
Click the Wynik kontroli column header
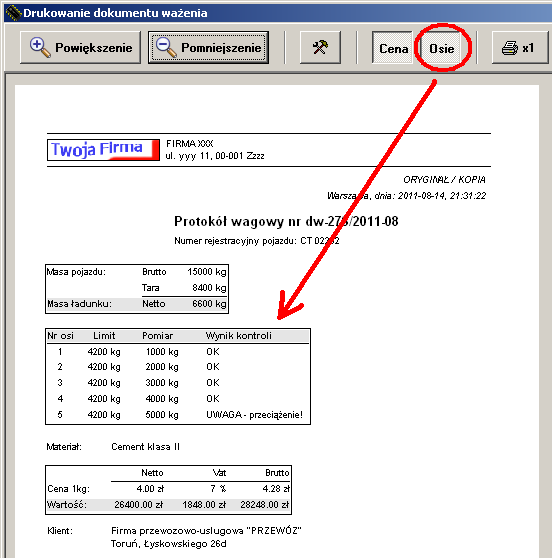click(x=238, y=336)
